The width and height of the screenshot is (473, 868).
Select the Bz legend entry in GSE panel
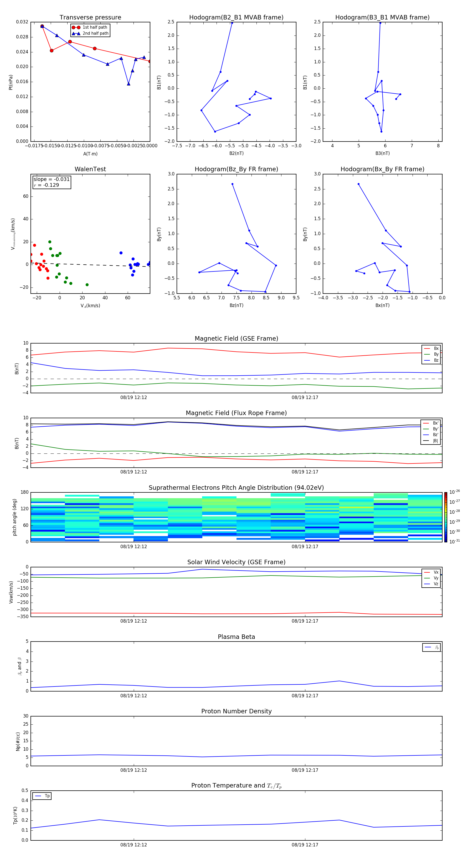431,360
